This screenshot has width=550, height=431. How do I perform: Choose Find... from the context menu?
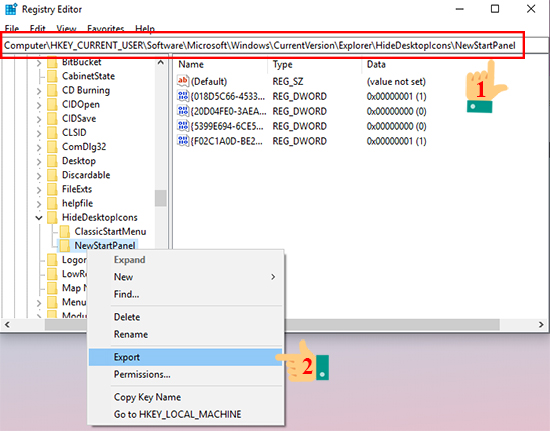pos(185,294)
